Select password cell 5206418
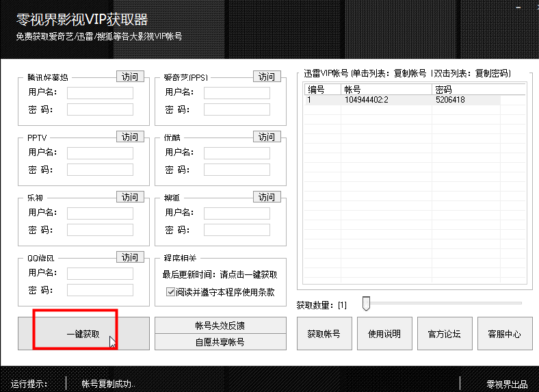This screenshot has width=539, height=392. point(450,100)
